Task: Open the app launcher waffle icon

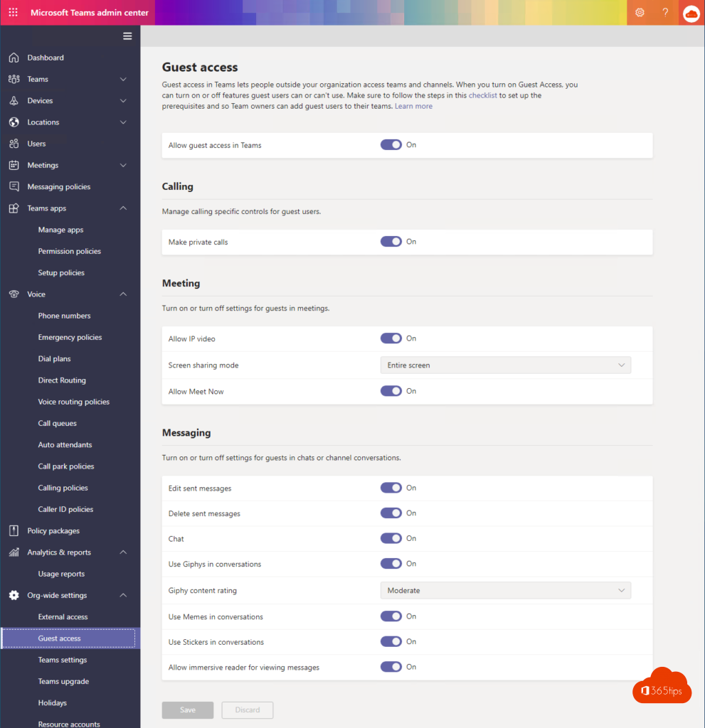Action: coord(13,13)
